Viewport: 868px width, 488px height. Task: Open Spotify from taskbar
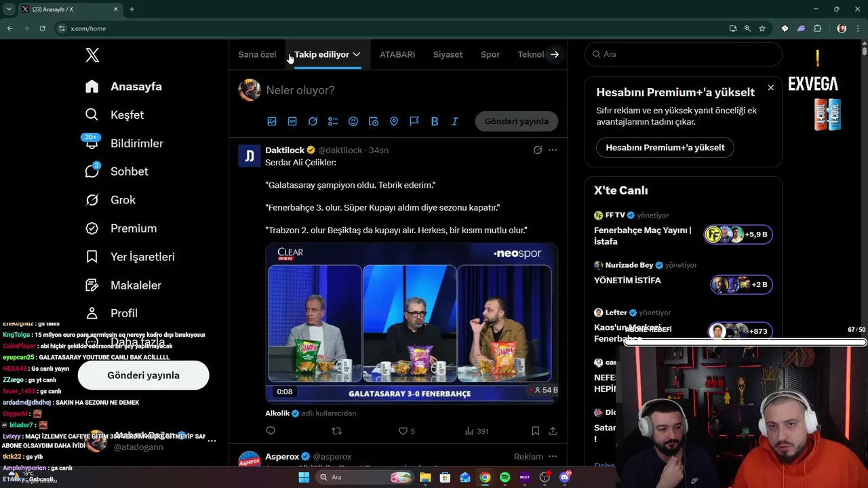tap(505, 477)
